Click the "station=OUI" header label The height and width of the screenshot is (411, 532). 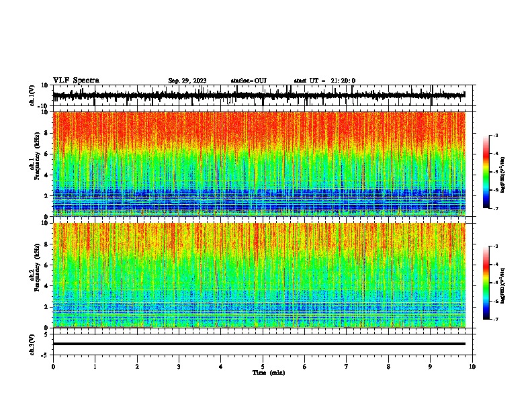[x=249, y=81]
